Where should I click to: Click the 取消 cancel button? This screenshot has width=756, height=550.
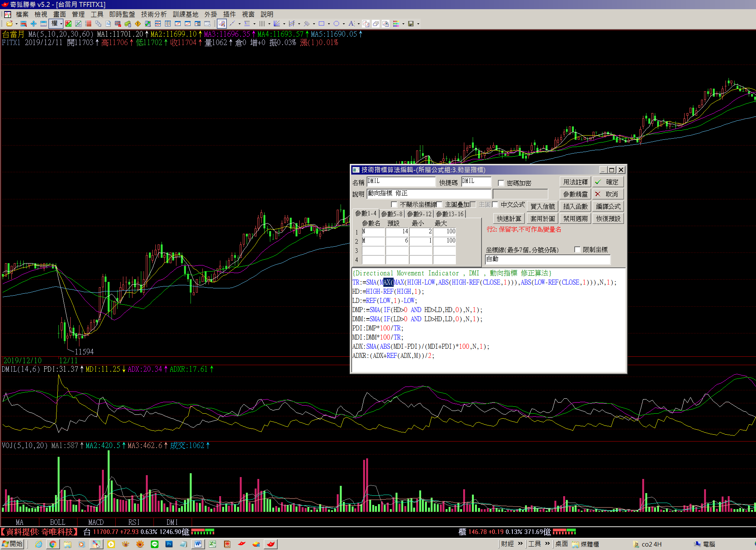click(x=608, y=194)
